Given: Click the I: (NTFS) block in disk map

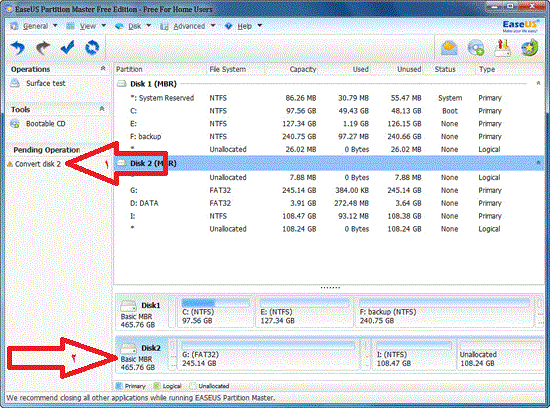Looking at the screenshot, I should click(413, 354).
